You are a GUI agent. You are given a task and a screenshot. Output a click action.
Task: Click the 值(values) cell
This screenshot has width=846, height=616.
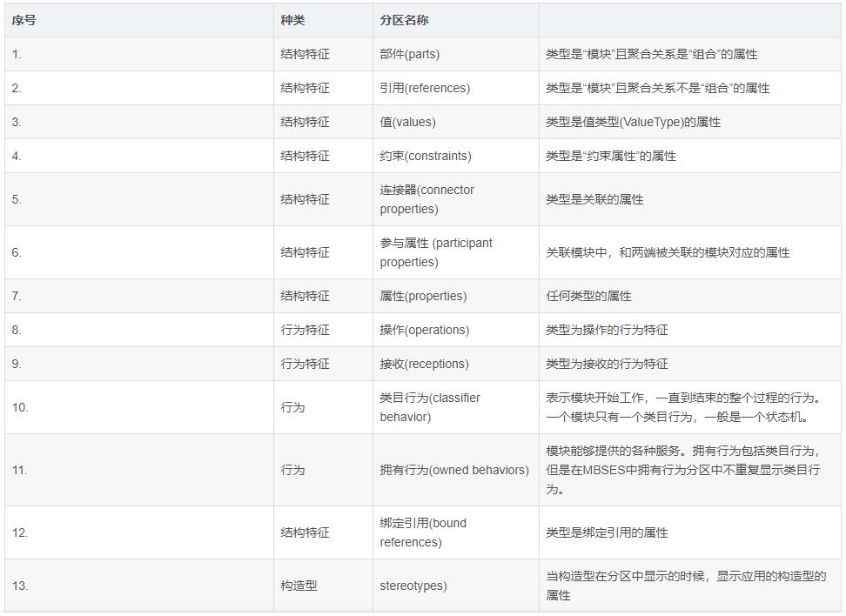(456, 122)
